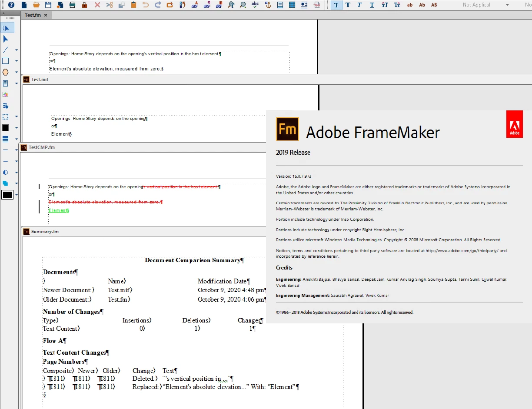Click 'Text Content Changes' heading in Summary.fm
Viewport: 532px width, 409px height.
(x=74, y=352)
